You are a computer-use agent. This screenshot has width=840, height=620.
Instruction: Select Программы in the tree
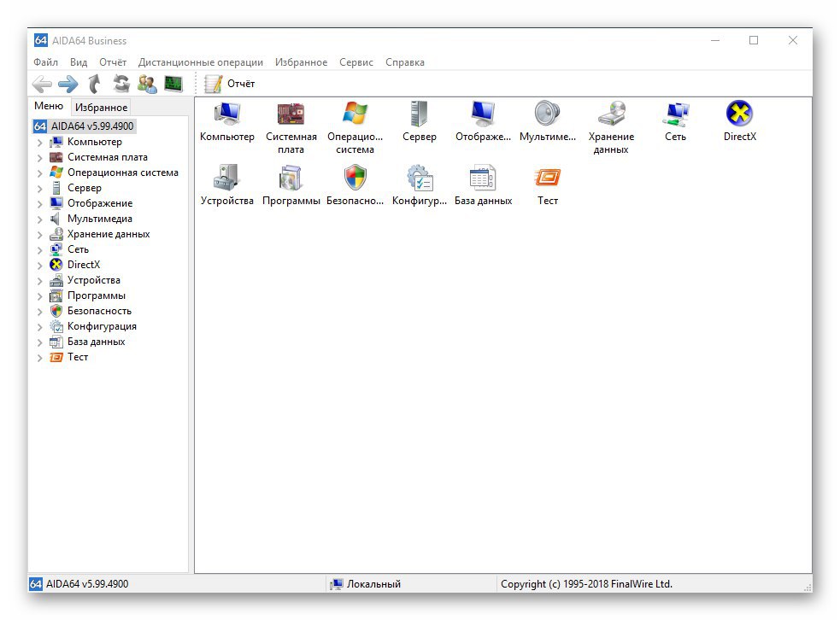coord(96,295)
